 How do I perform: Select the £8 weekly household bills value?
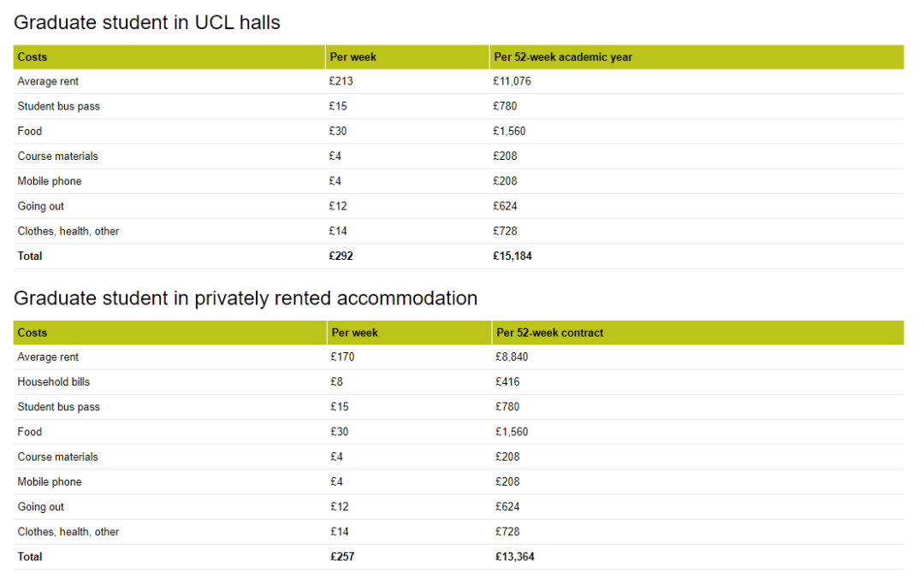(337, 382)
